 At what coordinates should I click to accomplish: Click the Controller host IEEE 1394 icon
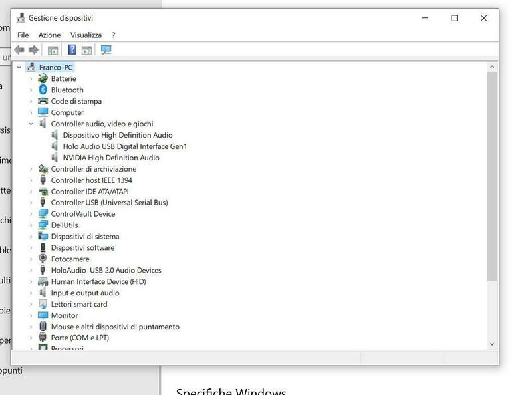click(43, 180)
